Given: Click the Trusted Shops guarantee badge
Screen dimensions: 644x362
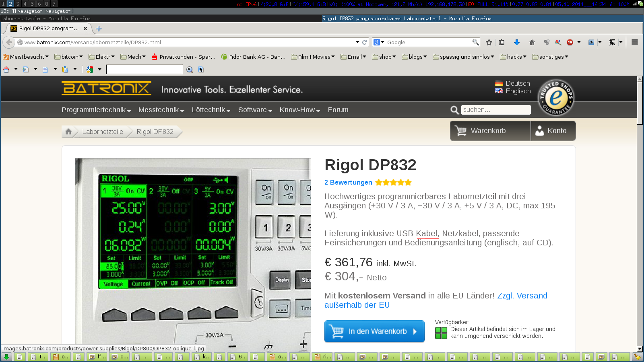Looking at the screenshot, I should pyautogui.click(x=556, y=98).
